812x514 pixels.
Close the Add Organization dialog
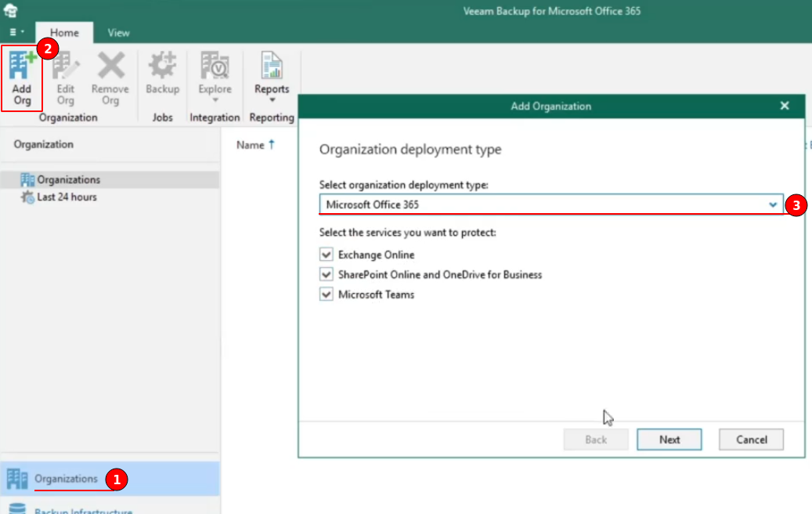point(785,106)
